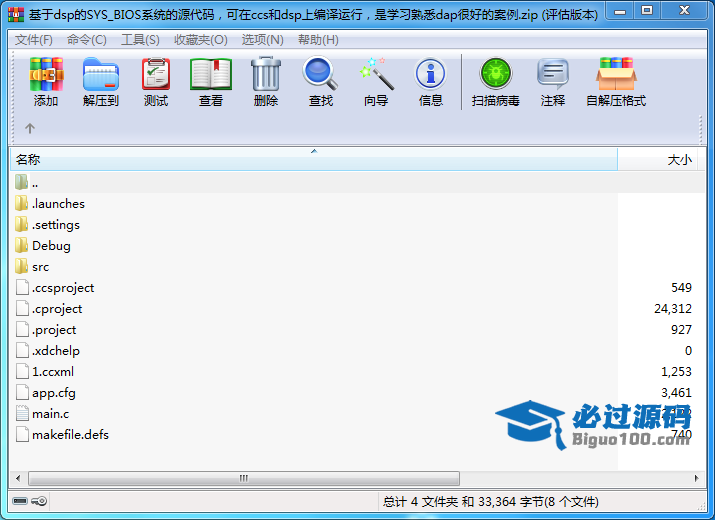Viewport: 715px width, 520px height.
Task: Open the Tools (工具) menu
Action: 140,40
